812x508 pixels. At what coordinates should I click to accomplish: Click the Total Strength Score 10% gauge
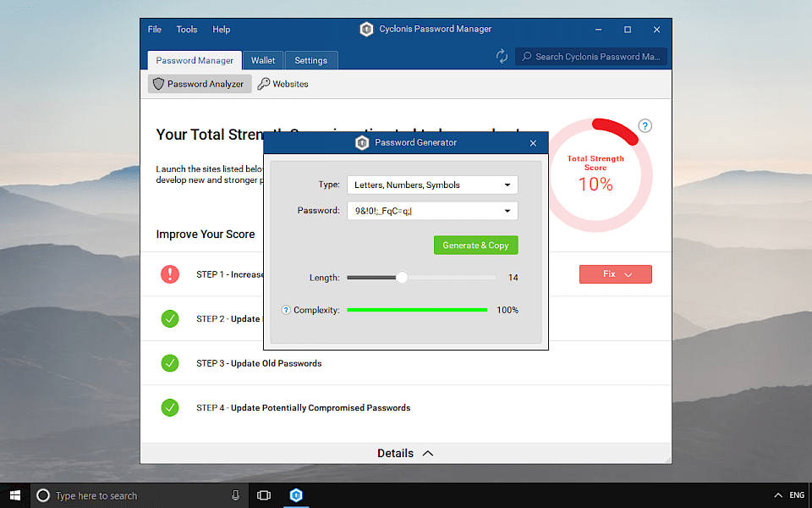595,175
